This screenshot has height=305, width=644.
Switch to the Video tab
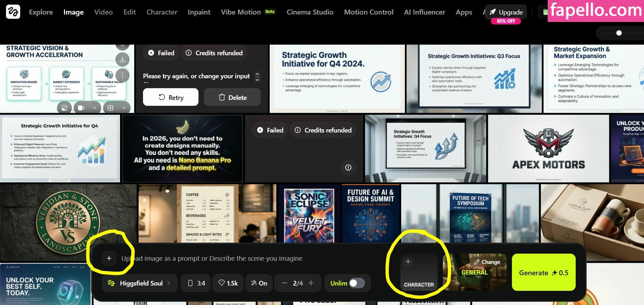tap(103, 12)
